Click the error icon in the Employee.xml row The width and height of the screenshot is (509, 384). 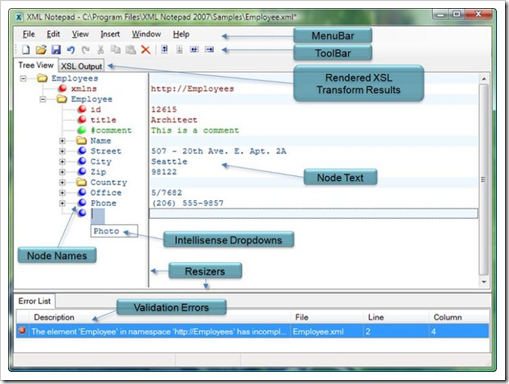pos(22,331)
